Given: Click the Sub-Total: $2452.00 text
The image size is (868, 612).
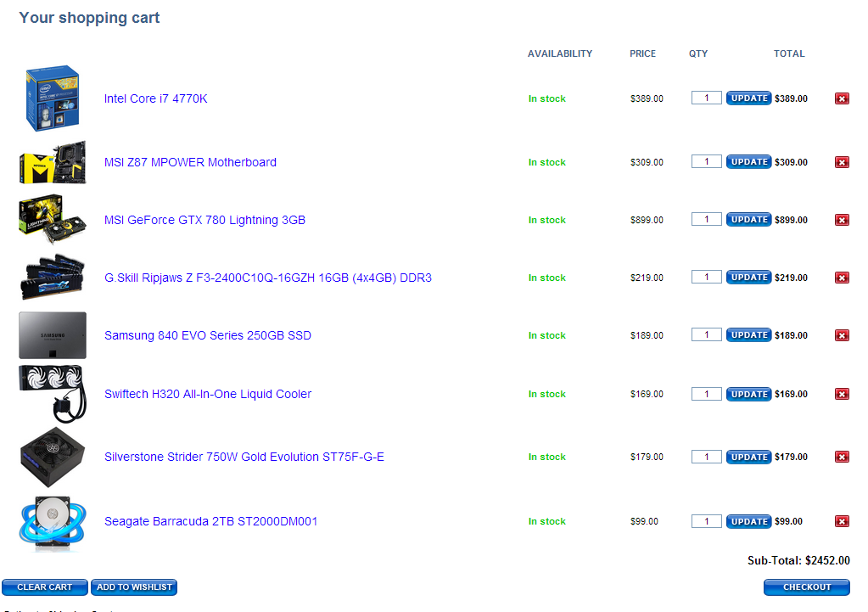Looking at the screenshot, I should [x=798, y=560].
